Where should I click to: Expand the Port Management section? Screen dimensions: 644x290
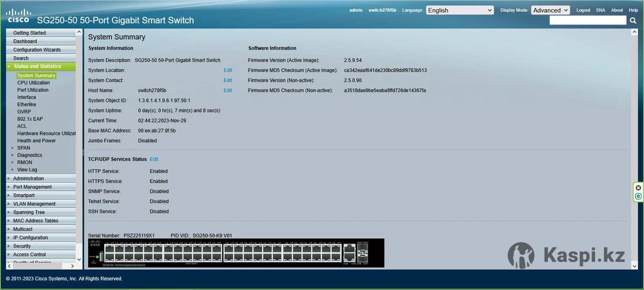click(x=41, y=187)
